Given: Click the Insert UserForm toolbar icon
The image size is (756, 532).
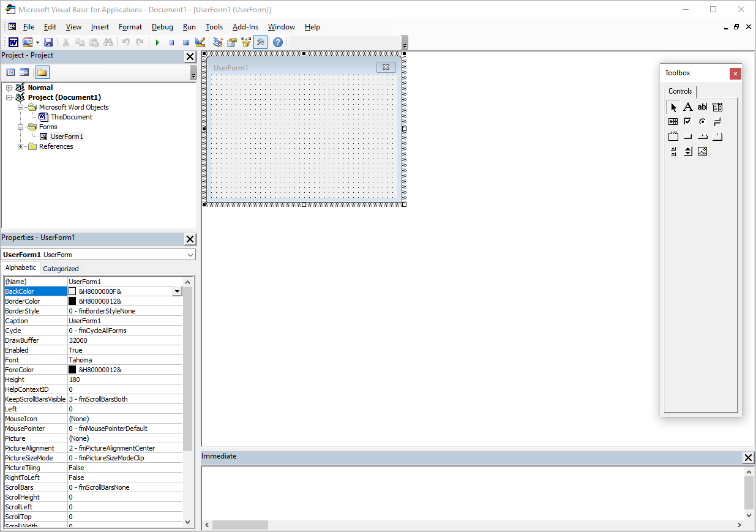Looking at the screenshot, I should 27,42.
